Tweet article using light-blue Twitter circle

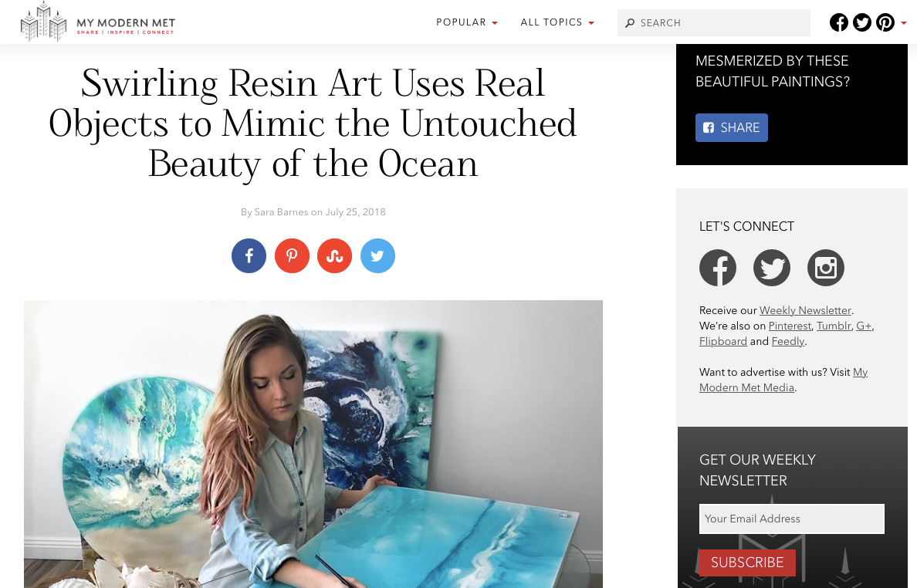point(377,256)
